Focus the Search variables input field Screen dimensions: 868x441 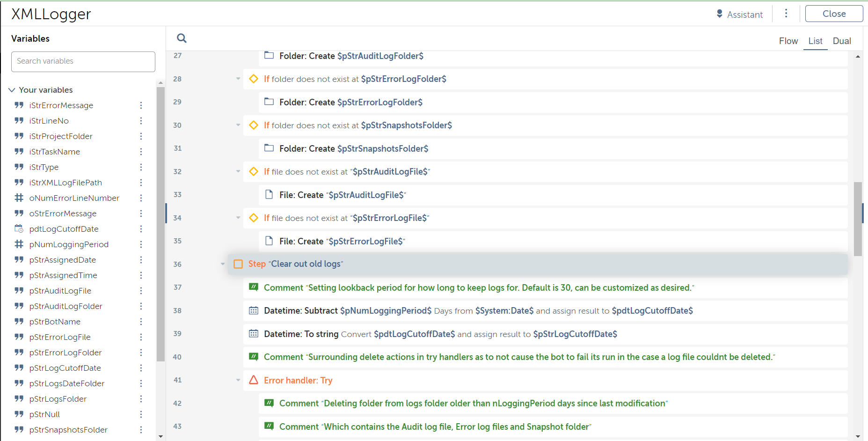click(x=83, y=61)
